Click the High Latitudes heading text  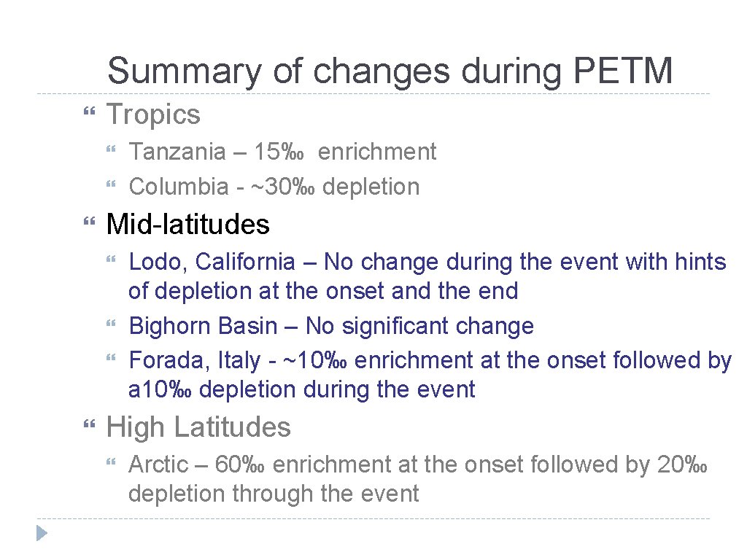tap(198, 427)
